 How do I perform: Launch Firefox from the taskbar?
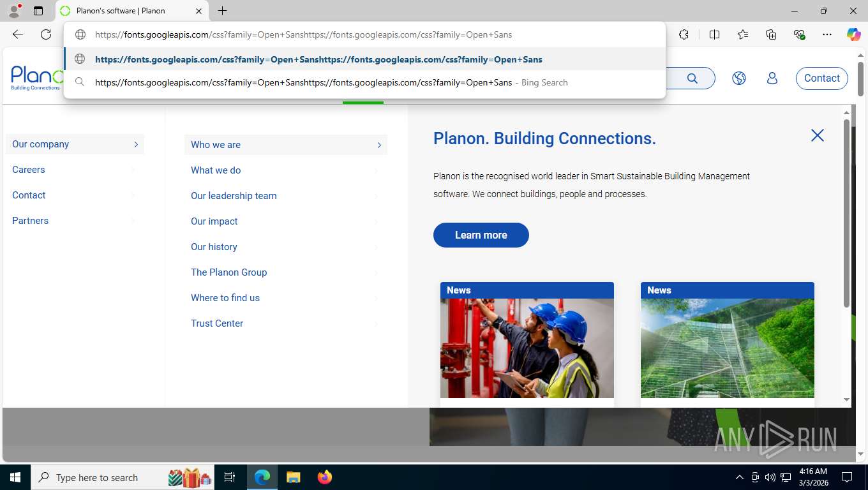[325, 477]
